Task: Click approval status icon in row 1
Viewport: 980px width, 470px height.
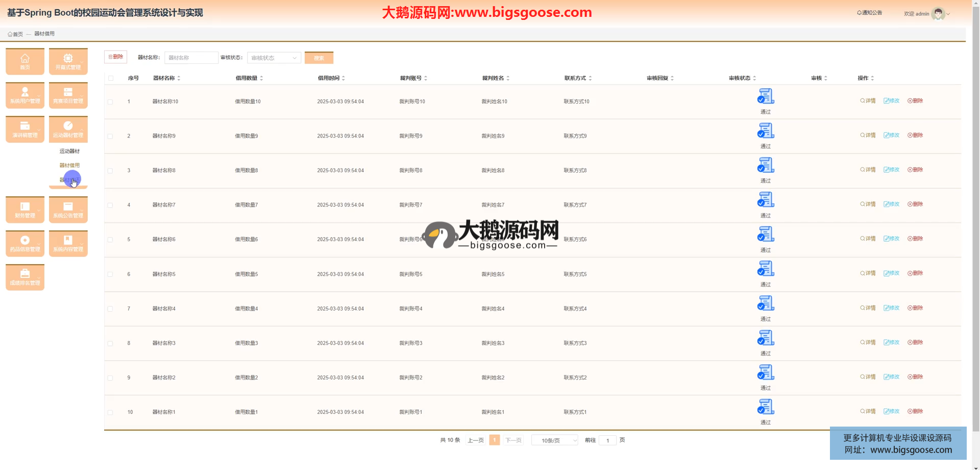Action: 765,96
